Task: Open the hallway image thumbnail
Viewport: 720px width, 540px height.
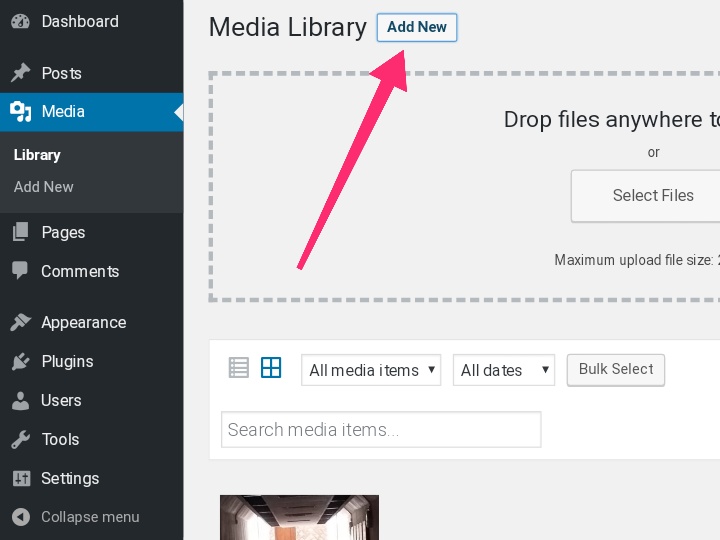Action: pyautogui.click(x=299, y=518)
